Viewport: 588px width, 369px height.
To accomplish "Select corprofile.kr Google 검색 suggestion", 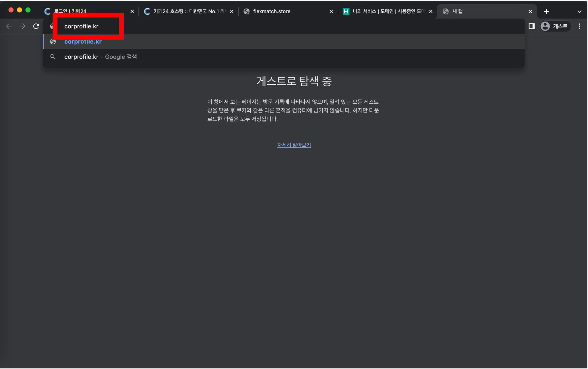I will [x=100, y=57].
